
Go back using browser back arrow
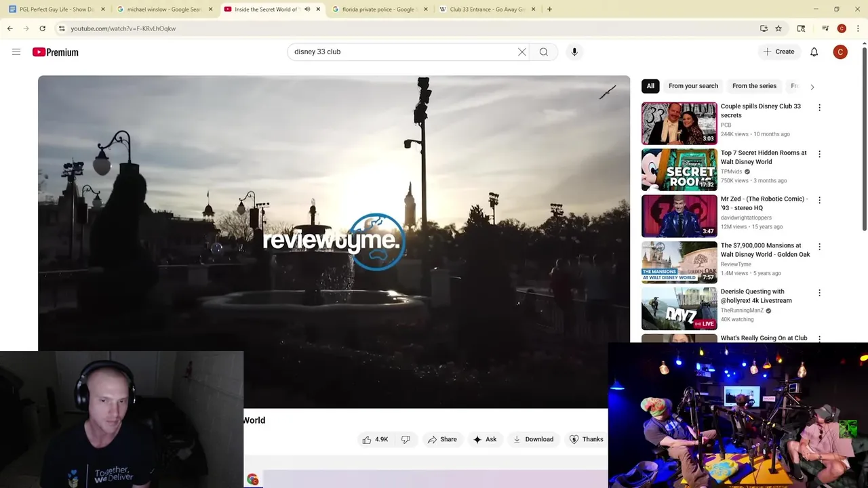point(10,28)
